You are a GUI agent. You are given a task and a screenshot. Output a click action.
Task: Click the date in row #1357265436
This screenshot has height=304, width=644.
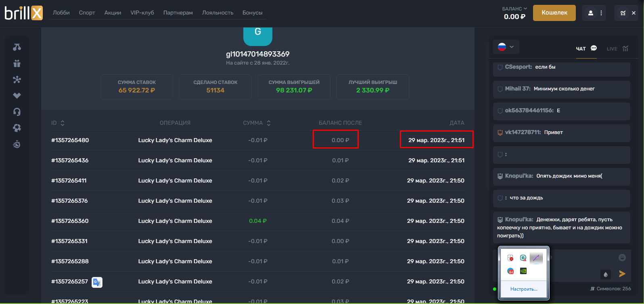pyautogui.click(x=436, y=160)
